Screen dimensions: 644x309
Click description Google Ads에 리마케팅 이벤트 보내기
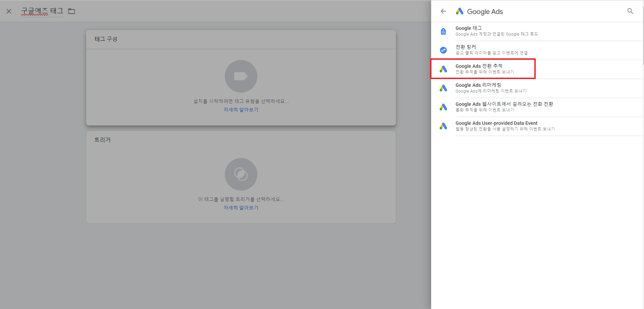[x=491, y=91]
